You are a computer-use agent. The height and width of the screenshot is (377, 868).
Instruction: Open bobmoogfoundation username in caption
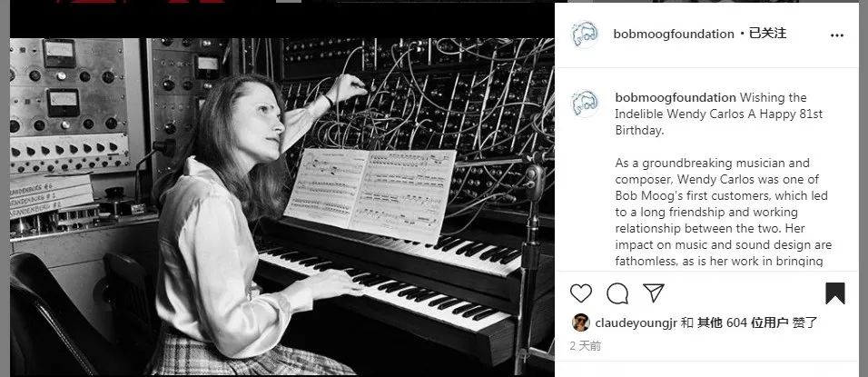pyautogui.click(x=675, y=97)
